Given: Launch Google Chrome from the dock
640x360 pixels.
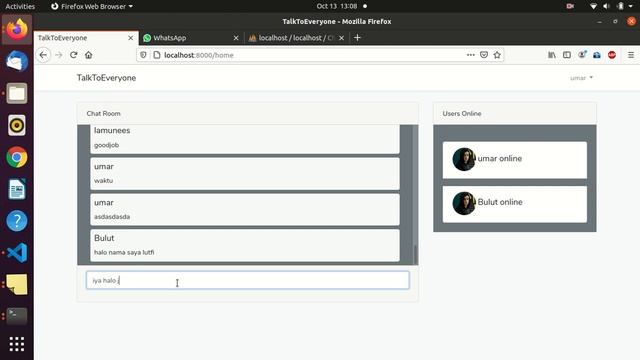Looking at the screenshot, I should [x=17, y=157].
